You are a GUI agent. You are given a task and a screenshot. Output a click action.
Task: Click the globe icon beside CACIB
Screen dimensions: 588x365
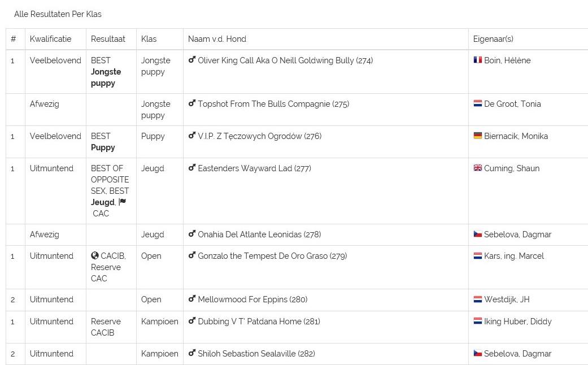point(94,255)
